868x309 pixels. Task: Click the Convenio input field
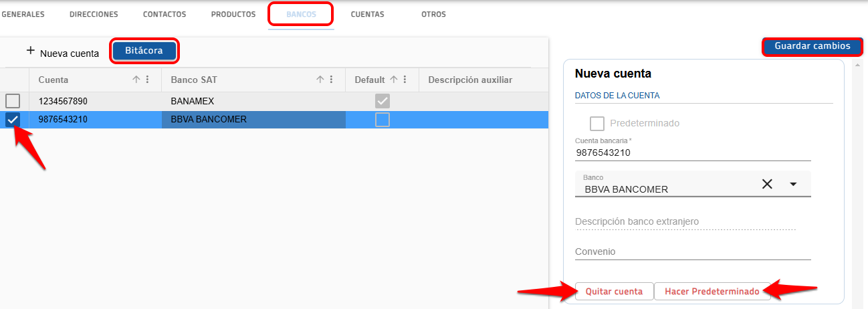click(692, 251)
